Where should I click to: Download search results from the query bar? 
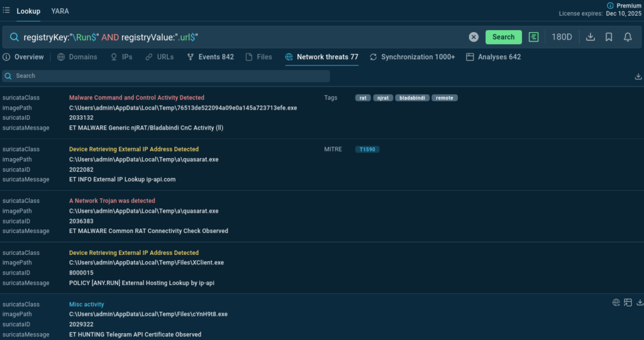click(591, 37)
